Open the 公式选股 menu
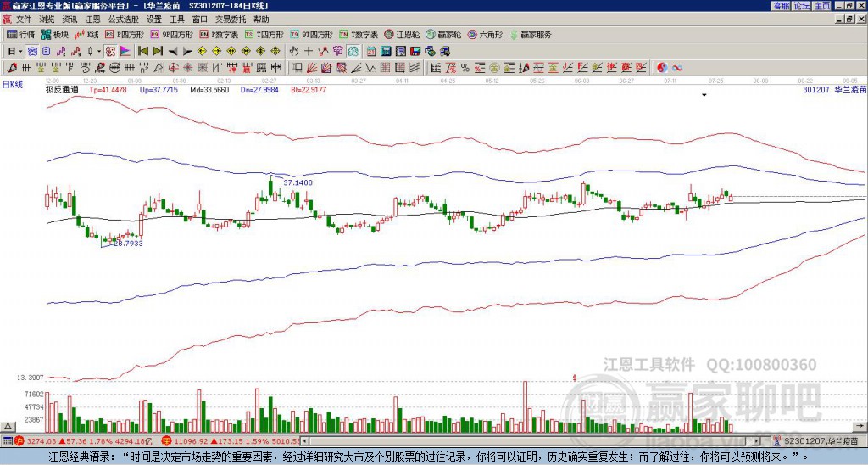Screen dimensions: 868x465 pos(122,19)
